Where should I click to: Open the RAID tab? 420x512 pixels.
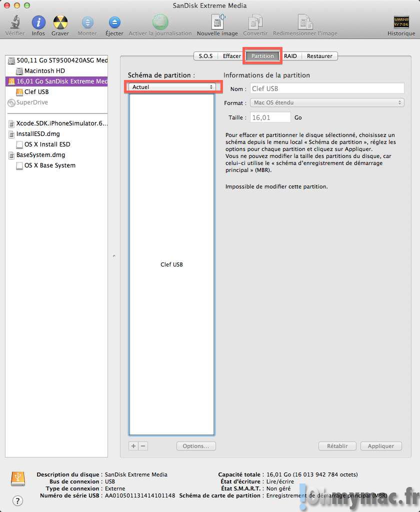(290, 56)
